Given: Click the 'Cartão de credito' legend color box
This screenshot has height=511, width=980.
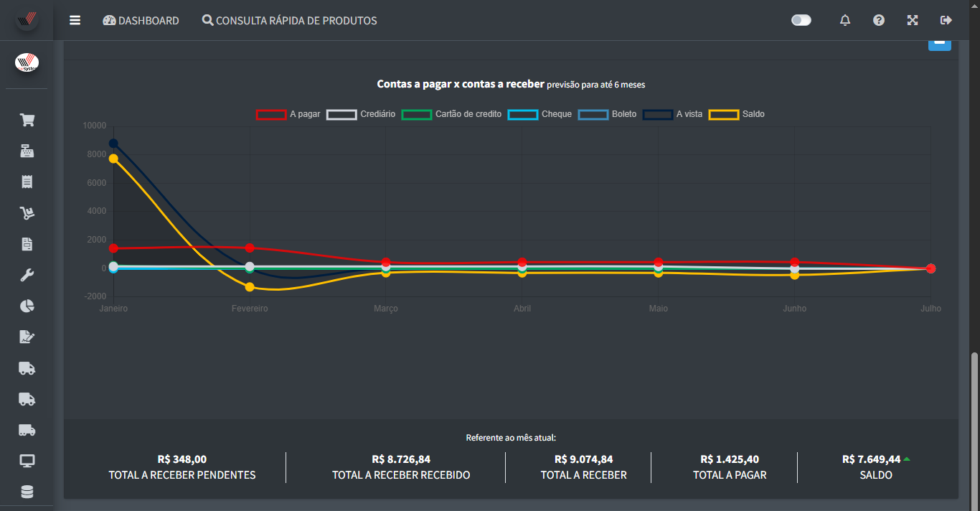Looking at the screenshot, I should 416,114.
